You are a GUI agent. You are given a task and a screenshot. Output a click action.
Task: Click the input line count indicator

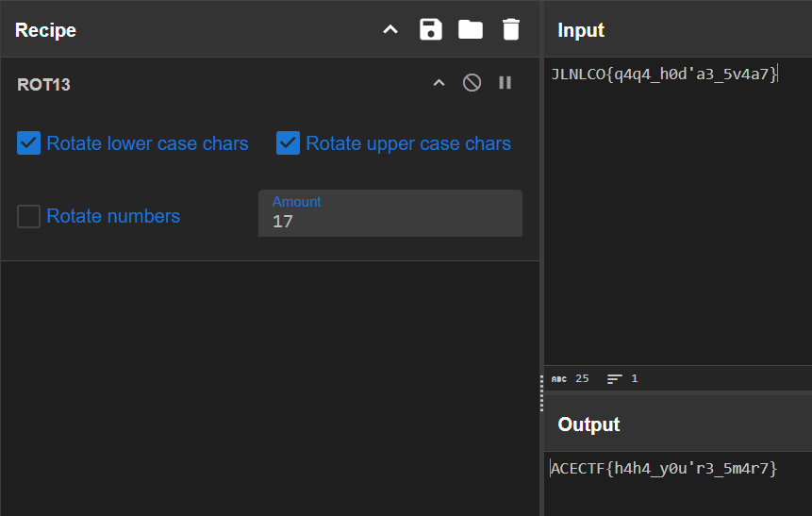[622, 378]
